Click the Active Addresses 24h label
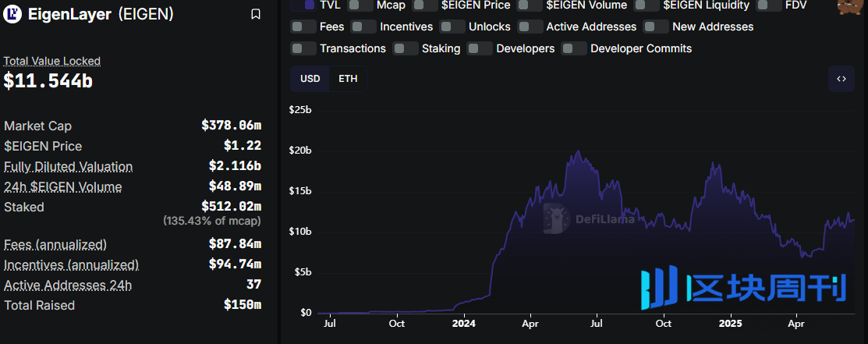 [x=68, y=285]
